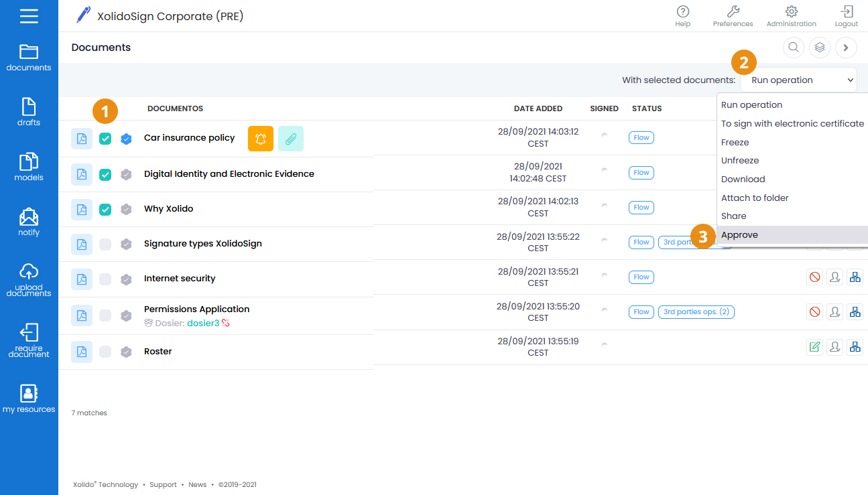Click the PDF icon for Why Xolido
868x495 pixels.
[x=82, y=210]
